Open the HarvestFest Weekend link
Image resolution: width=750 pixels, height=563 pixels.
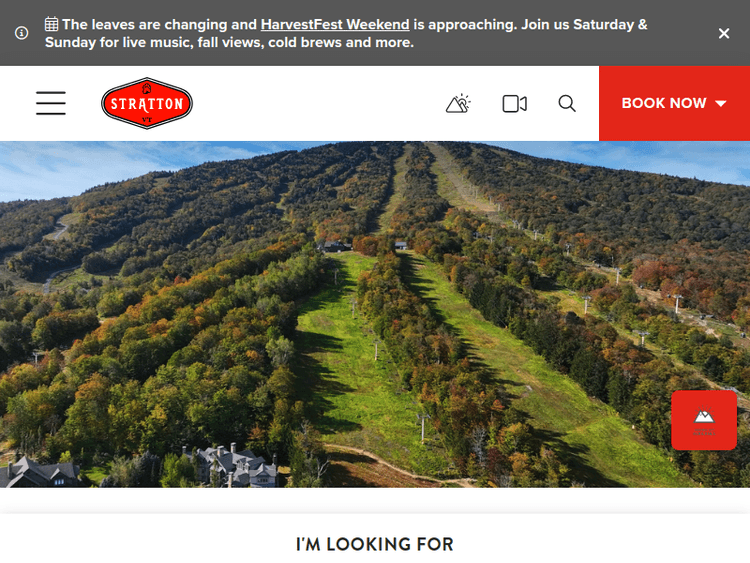pos(335,24)
